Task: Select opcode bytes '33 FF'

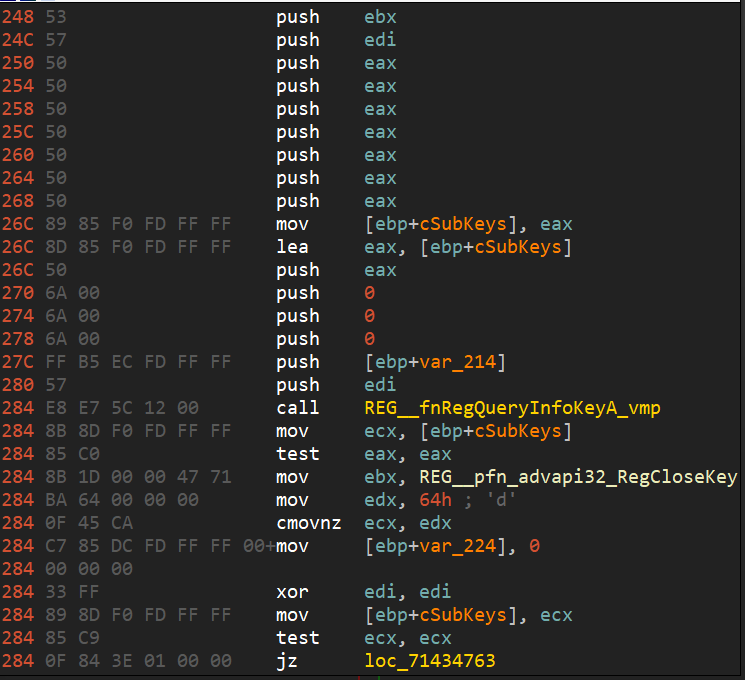Action: pos(73,592)
